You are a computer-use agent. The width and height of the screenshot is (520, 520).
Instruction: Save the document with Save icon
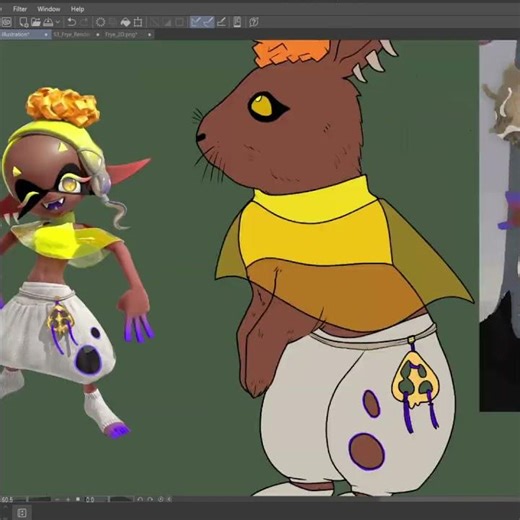pyautogui.click(x=48, y=22)
